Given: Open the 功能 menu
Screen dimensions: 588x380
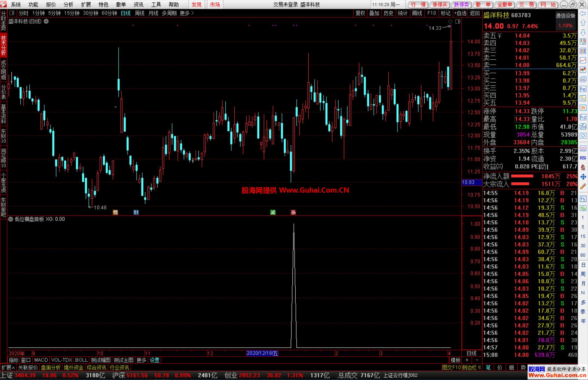Looking at the screenshot, I should pyautogui.click(x=33, y=4).
